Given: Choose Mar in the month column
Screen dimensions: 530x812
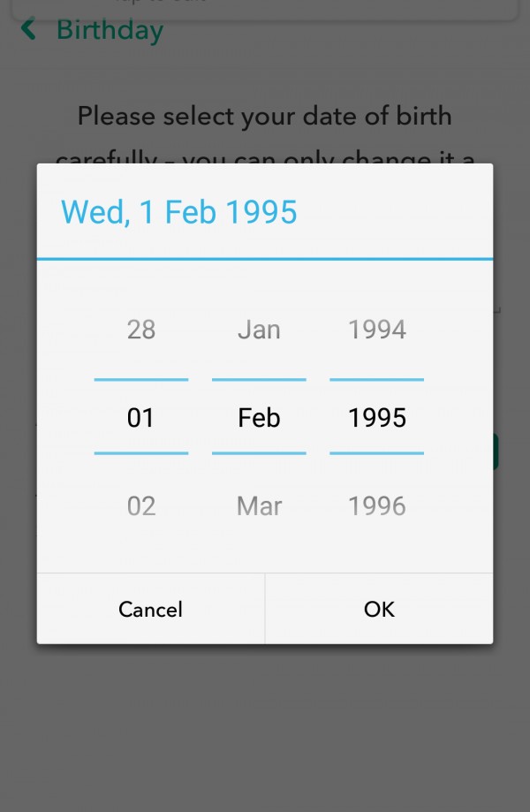Looking at the screenshot, I should [259, 505].
